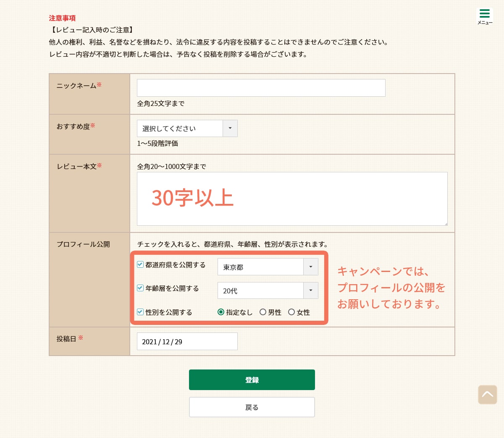Select the 男性 radio button
Screen dimensions: 504x438
pos(263,312)
